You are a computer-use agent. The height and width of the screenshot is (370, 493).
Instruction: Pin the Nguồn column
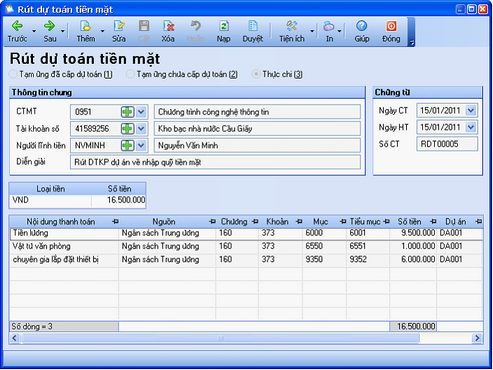(x=212, y=222)
